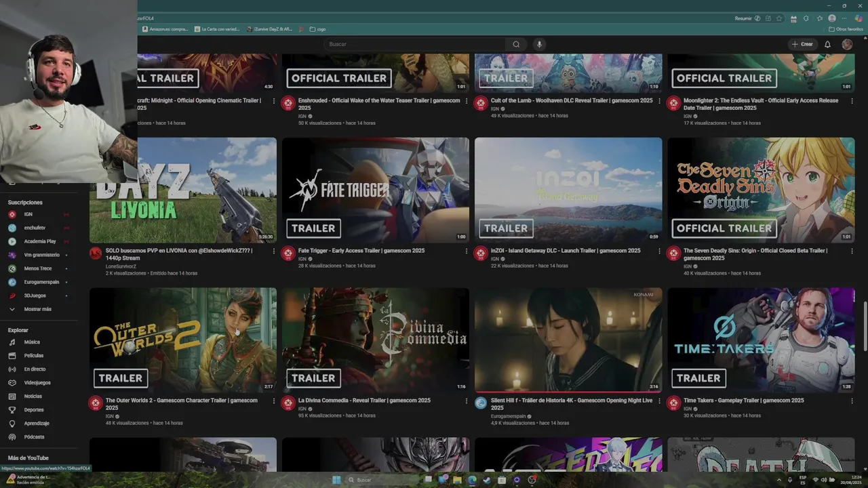This screenshot has width=868, height=488.
Task: Focus the YouTube Buscar search field
Action: click(x=415, y=44)
